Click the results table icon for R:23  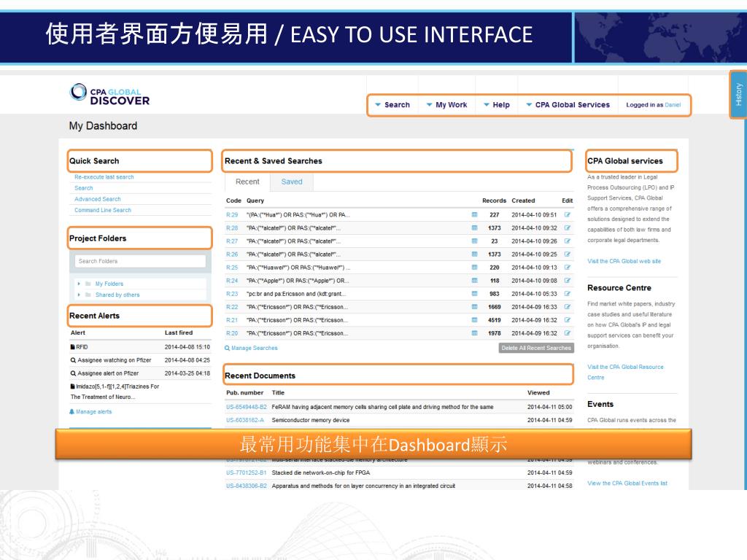click(474, 294)
